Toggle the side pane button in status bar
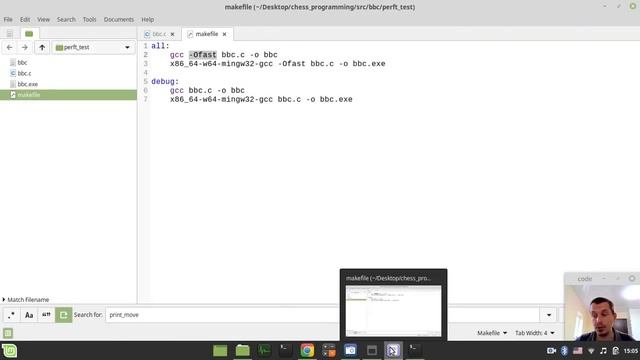This screenshot has height=360, width=640. tap(8, 333)
